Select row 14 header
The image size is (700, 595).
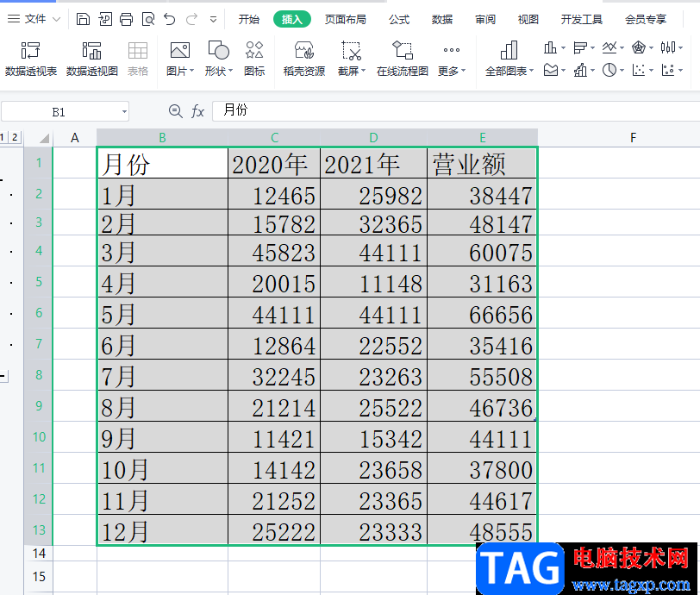click(39, 554)
